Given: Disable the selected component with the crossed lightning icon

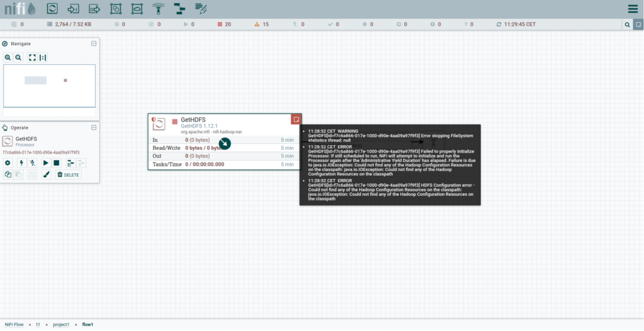Looking at the screenshot, I should [x=33, y=163].
